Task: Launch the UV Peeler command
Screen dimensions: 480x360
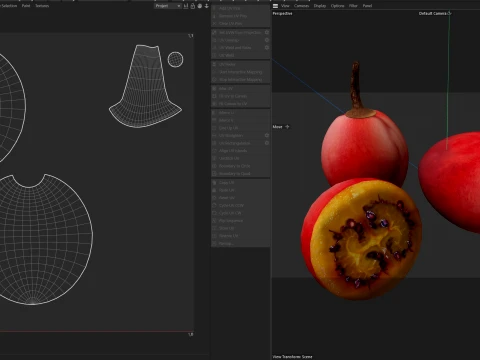Action: [241, 64]
